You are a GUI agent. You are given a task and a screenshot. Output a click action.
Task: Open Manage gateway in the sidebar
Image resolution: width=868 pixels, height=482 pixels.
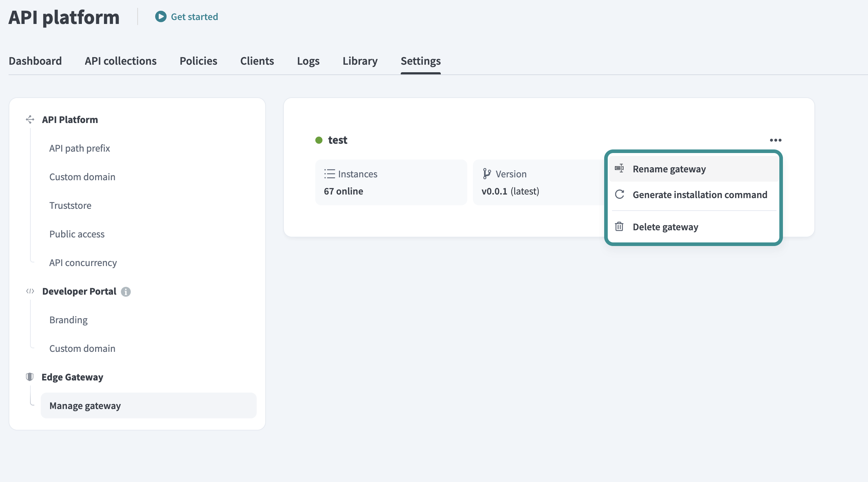point(85,405)
